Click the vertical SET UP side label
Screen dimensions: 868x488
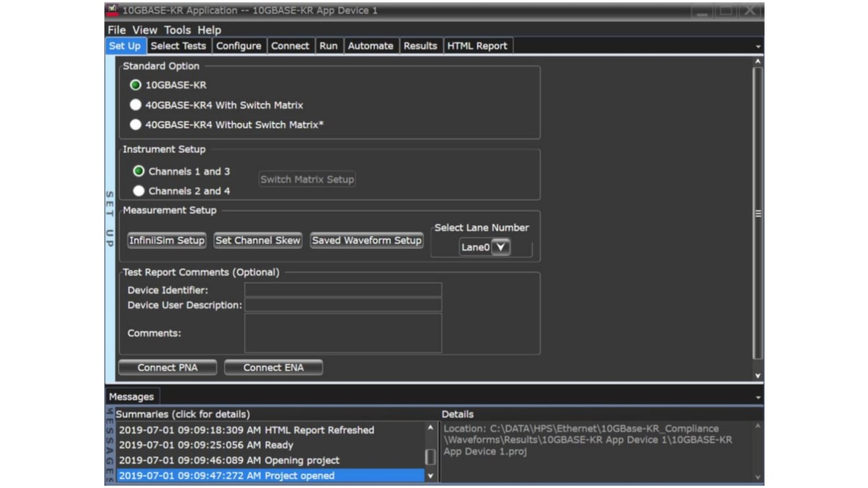coord(110,219)
